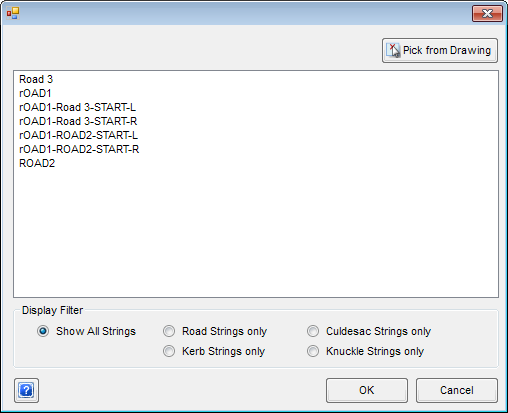Screen dimensions: 508x413
Task: Click the Pick from Drawing cursor icon
Action: (393, 50)
